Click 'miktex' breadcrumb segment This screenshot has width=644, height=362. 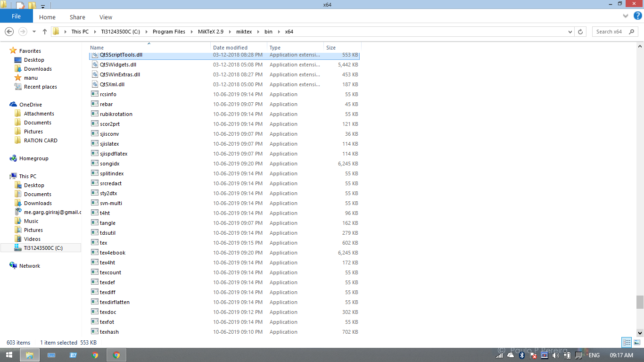244,32
